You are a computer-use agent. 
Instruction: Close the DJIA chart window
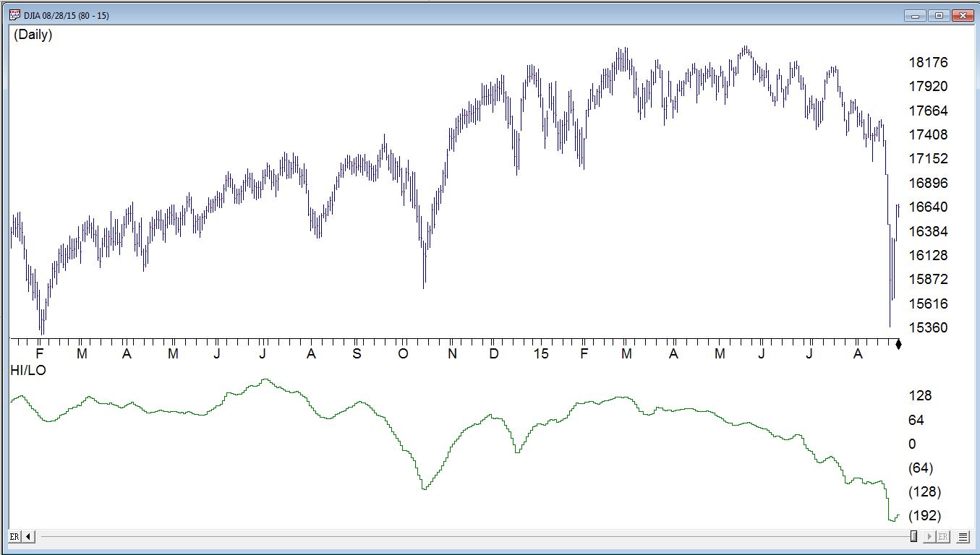coord(961,15)
